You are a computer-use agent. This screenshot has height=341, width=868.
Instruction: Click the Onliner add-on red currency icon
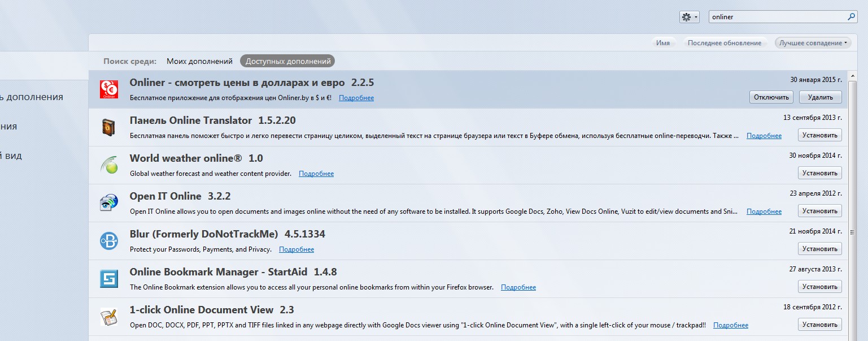click(x=108, y=89)
